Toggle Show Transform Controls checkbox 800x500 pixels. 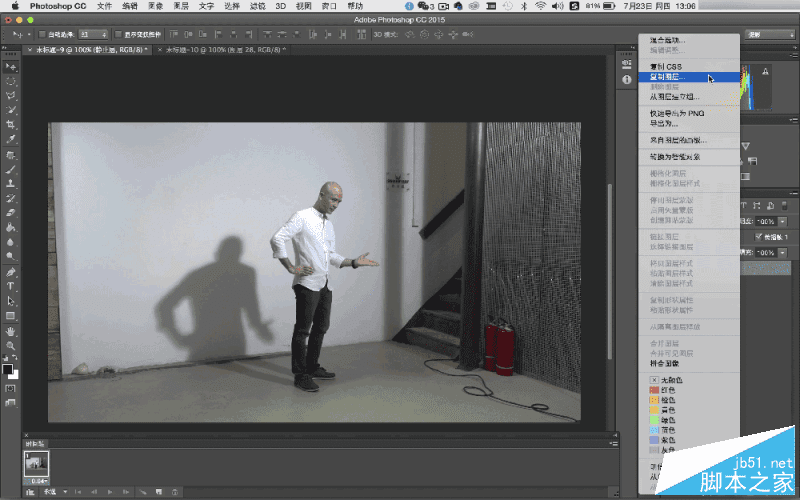coord(118,34)
